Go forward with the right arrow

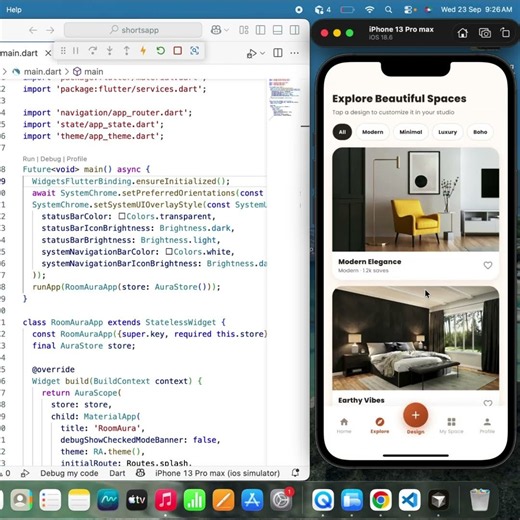coord(50,30)
